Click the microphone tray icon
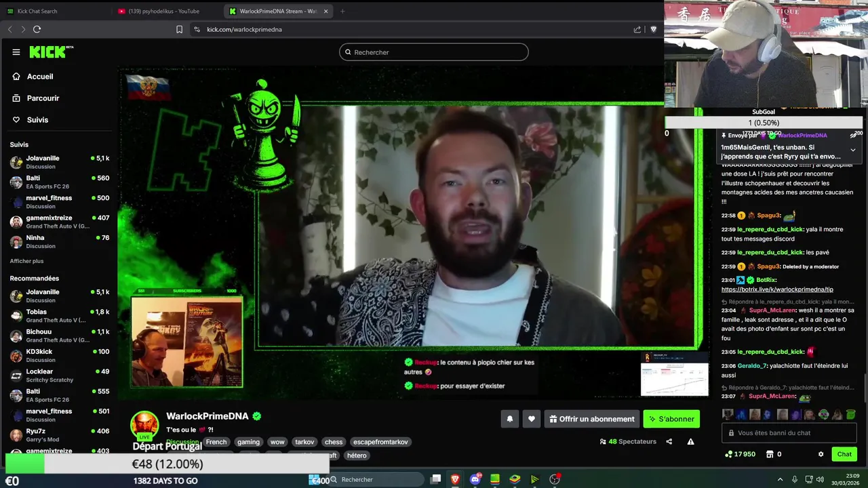This screenshot has width=868, height=488. click(795, 479)
